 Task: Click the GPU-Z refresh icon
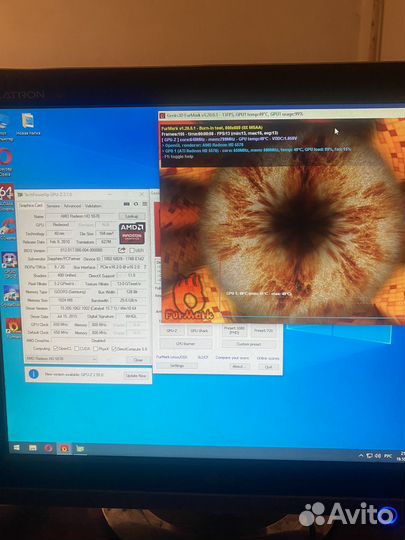click(136, 204)
